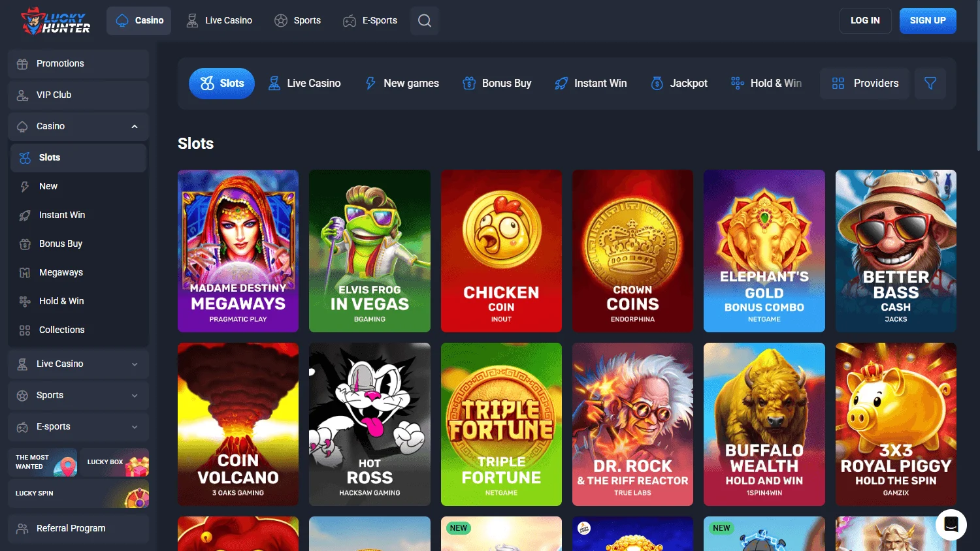Viewport: 980px width, 551px height.
Task: Open Buffalo Wealth Hold and Win game
Action: click(x=764, y=424)
